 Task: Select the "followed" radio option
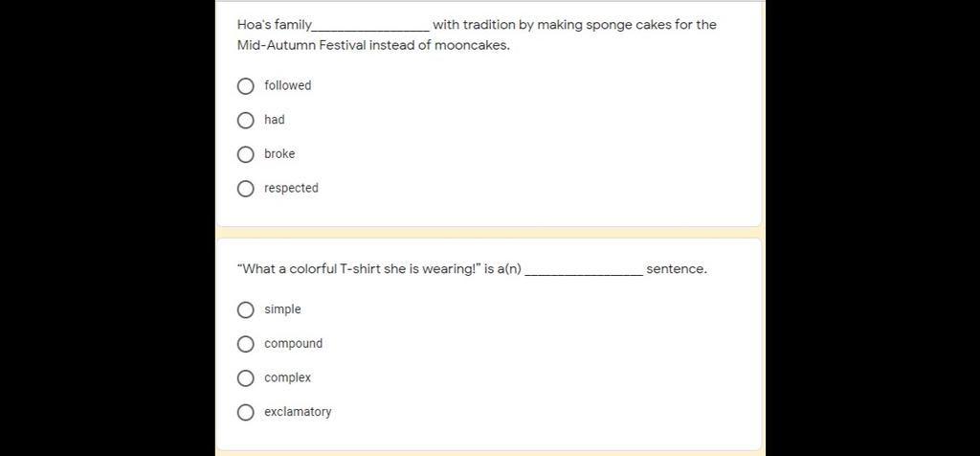(x=246, y=85)
